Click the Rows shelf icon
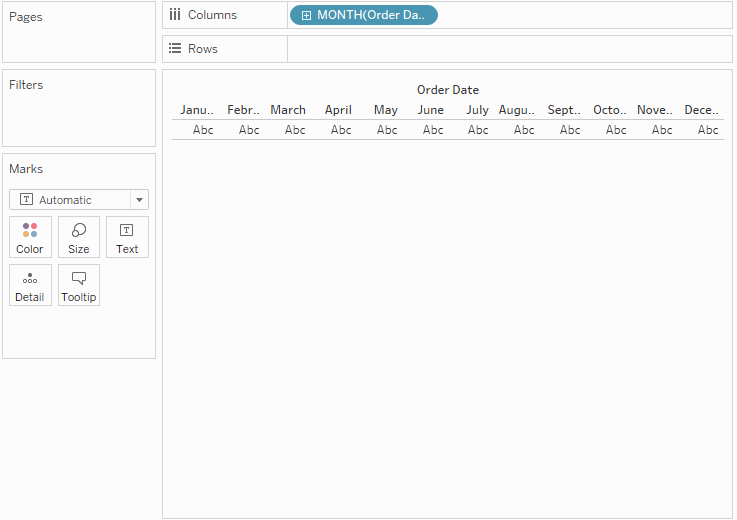 click(175, 48)
